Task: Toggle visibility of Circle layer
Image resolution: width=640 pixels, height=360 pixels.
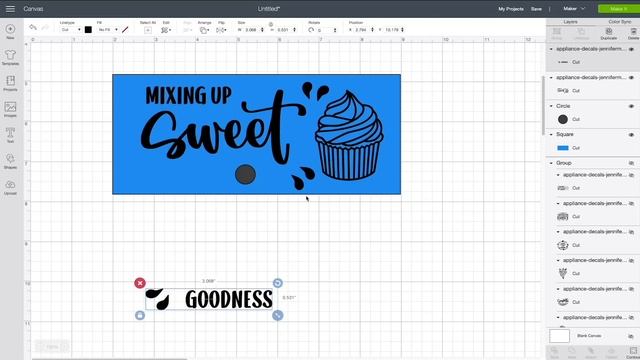Action: (x=631, y=106)
